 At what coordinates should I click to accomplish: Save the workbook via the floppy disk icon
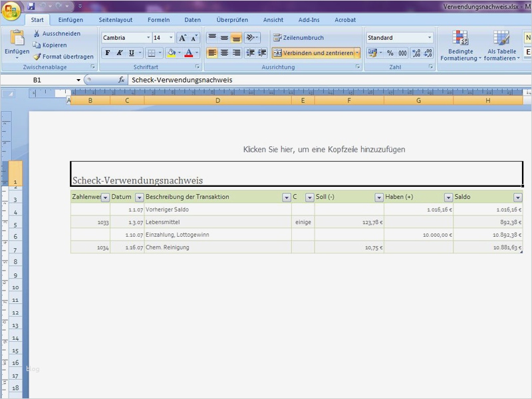tap(31, 6)
